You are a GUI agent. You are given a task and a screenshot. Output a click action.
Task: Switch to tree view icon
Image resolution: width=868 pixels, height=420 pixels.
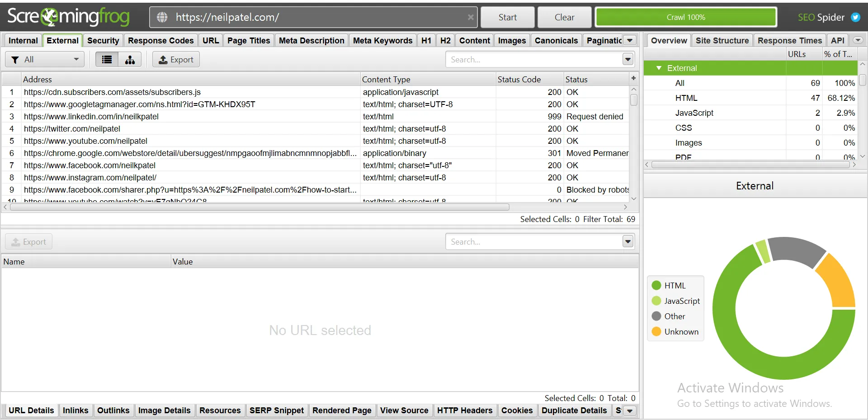click(130, 60)
